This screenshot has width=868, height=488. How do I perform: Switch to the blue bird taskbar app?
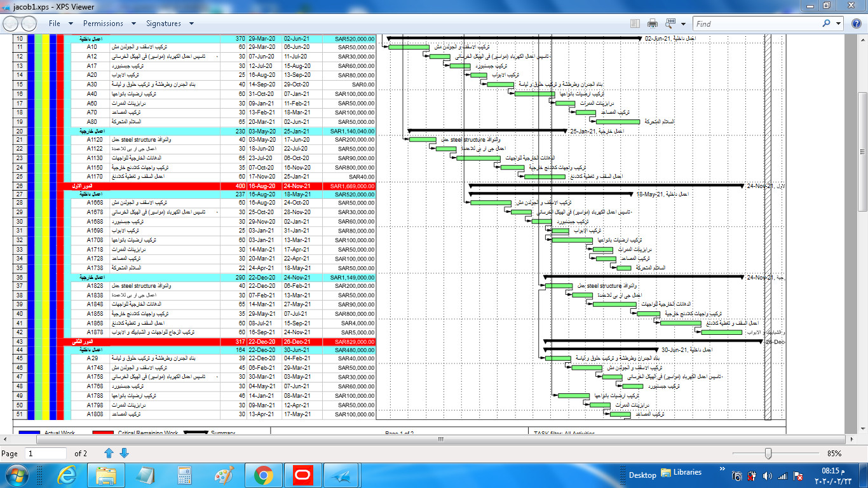(x=342, y=475)
